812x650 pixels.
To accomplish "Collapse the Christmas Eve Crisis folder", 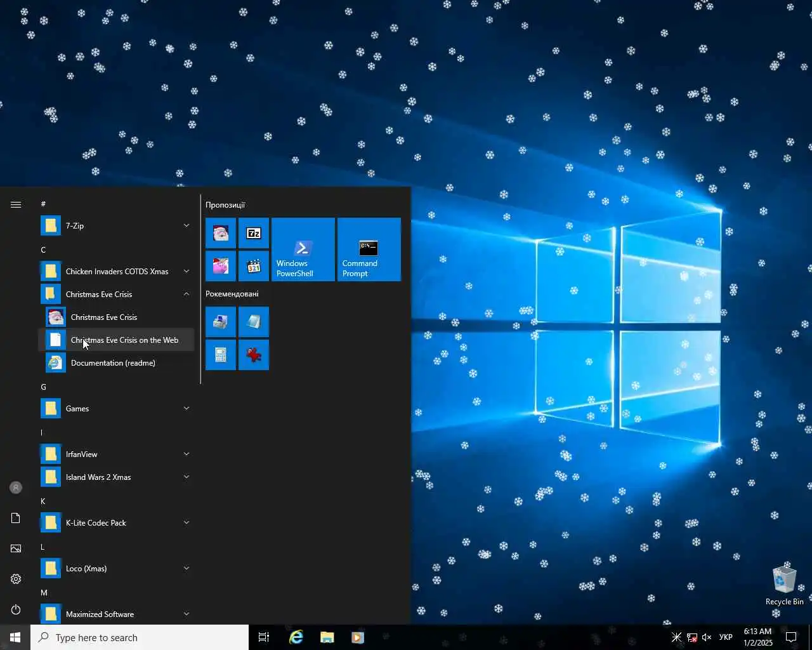I will click(117, 294).
